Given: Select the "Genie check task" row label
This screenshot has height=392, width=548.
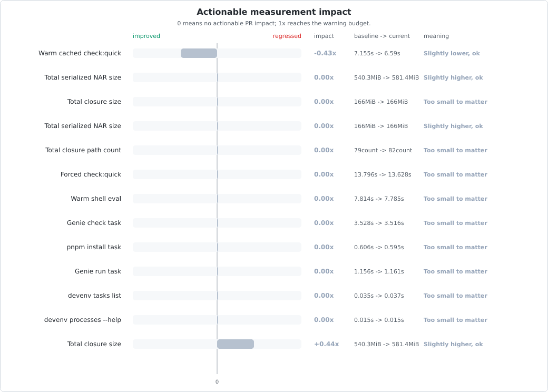Looking at the screenshot, I should (x=94, y=223).
